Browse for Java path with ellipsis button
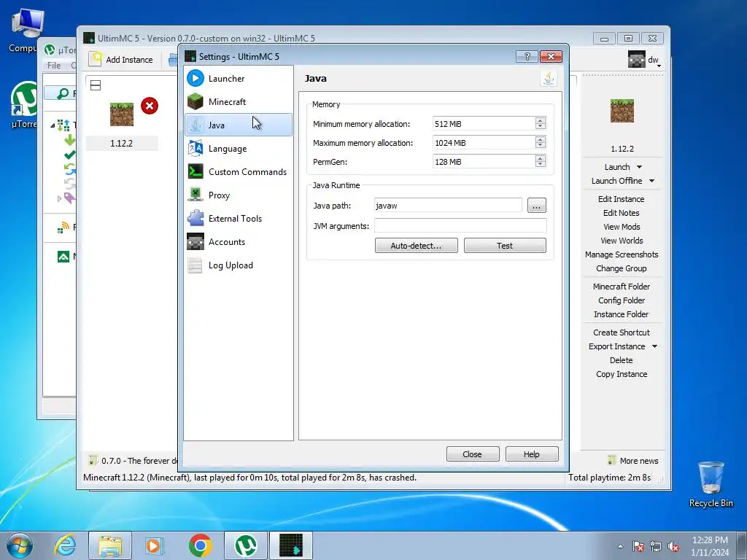This screenshot has width=747, height=560. (536, 206)
